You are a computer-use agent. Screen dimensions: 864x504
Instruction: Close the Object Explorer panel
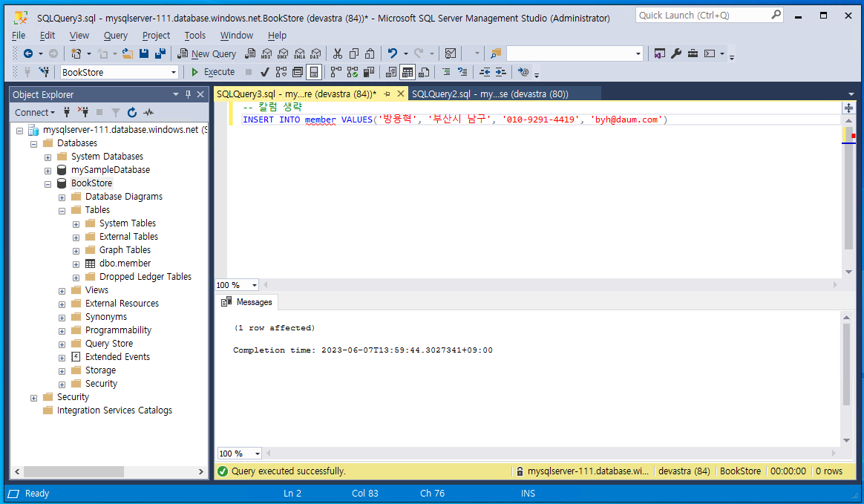pyautogui.click(x=200, y=94)
